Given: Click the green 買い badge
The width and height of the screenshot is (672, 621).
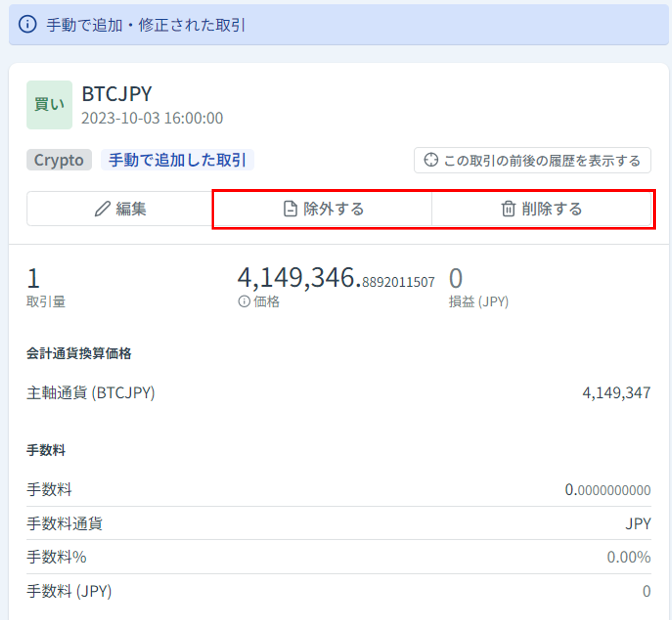Looking at the screenshot, I should tap(49, 105).
